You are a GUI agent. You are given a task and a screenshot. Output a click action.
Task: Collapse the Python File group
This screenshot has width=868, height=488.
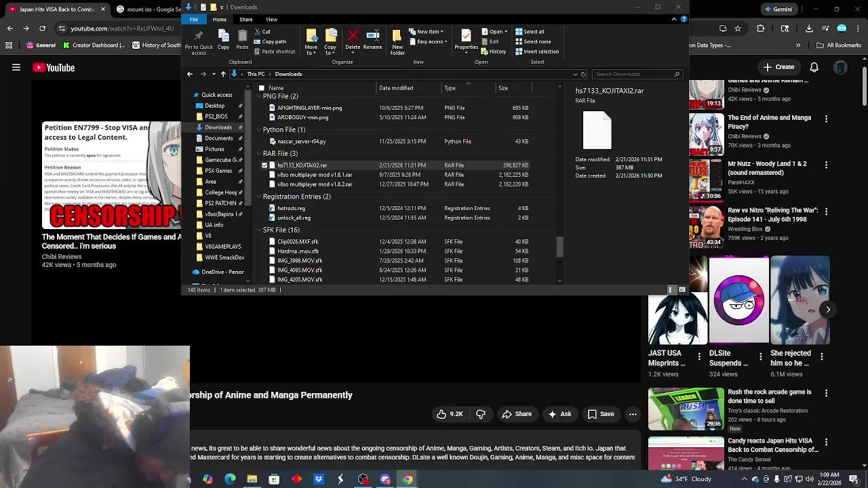(258, 129)
